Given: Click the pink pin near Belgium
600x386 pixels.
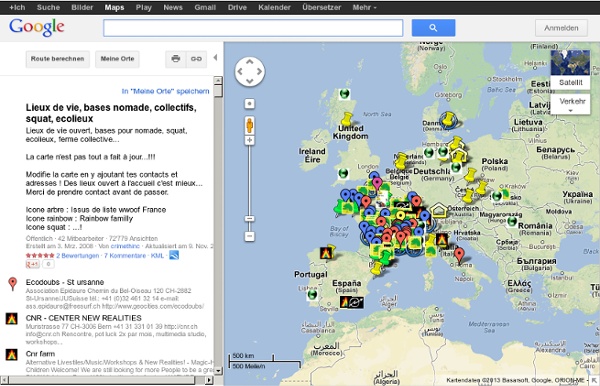Looking at the screenshot, I should click(377, 184).
